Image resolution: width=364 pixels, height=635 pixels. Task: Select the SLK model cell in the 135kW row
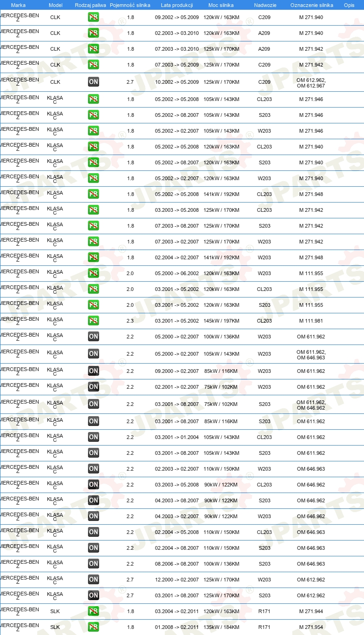click(x=55, y=627)
